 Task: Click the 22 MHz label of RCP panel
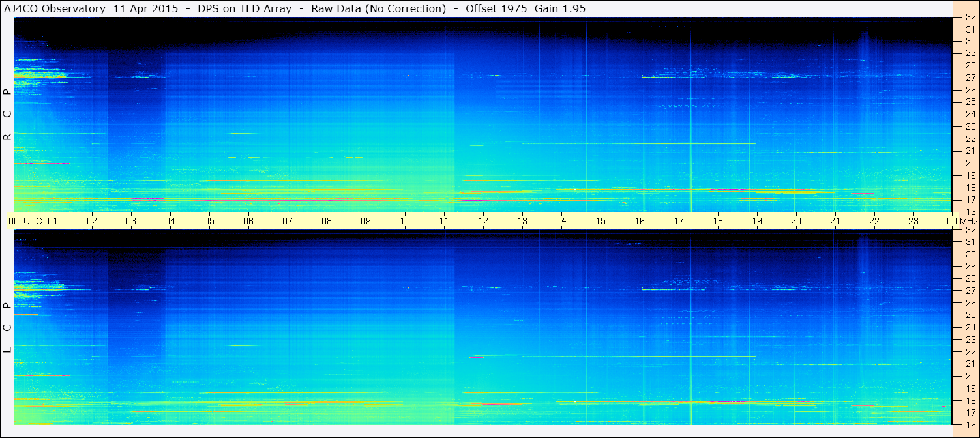click(x=970, y=139)
